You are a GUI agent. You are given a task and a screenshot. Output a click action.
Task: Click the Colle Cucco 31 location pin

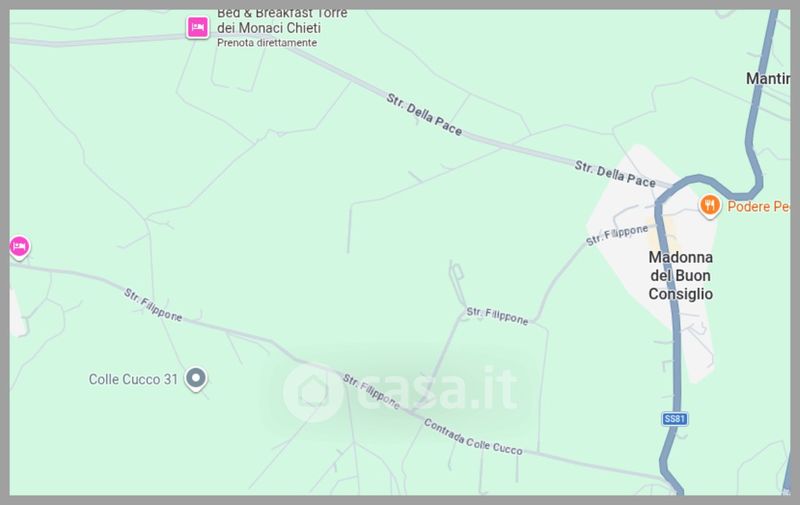click(x=195, y=380)
